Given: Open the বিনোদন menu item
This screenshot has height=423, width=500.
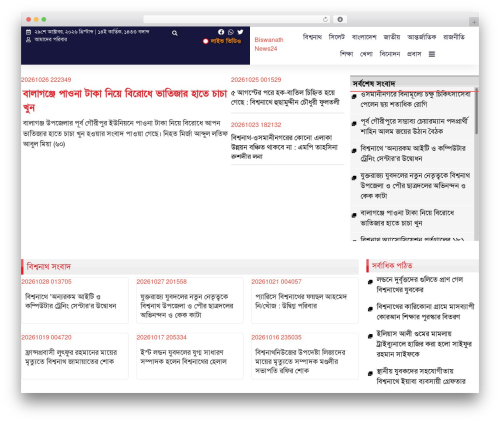Looking at the screenshot, I should point(390,54).
